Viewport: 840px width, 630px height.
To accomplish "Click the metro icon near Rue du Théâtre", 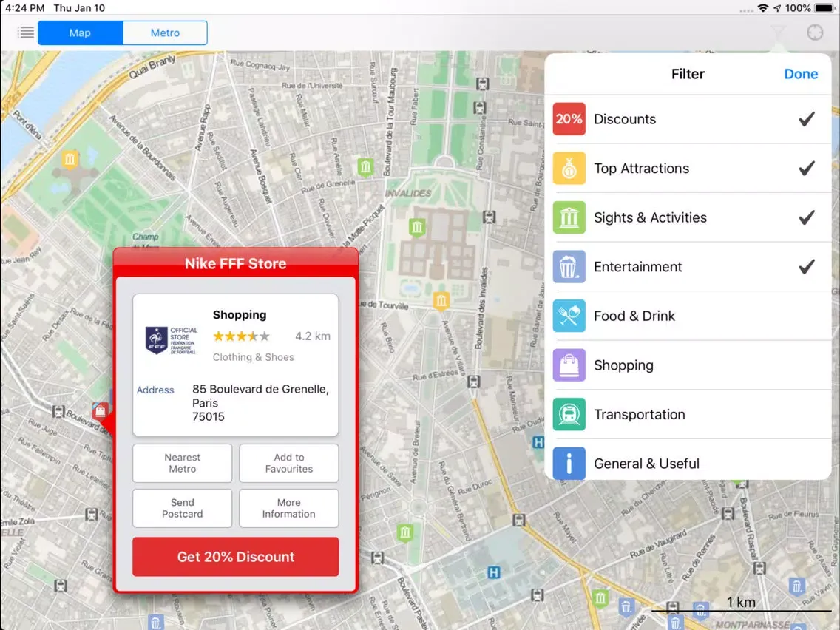I will pyautogui.click(x=92, y=515).
